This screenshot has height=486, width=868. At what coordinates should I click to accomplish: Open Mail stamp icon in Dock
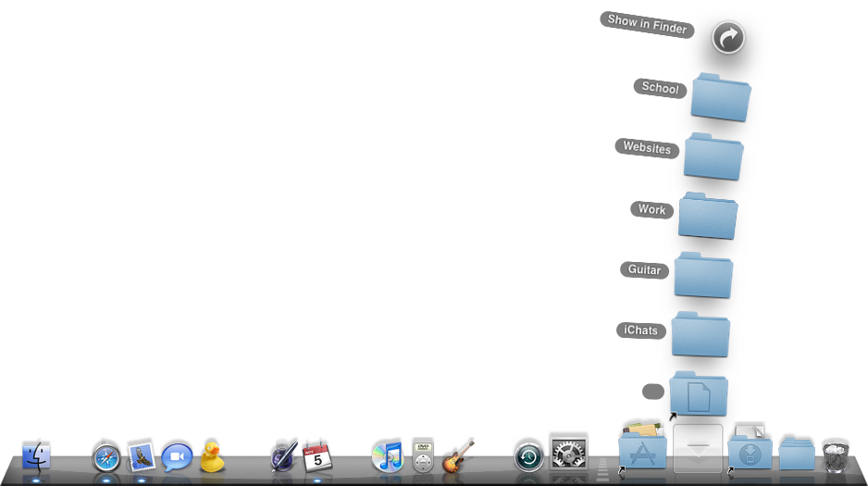coord(142,456)
